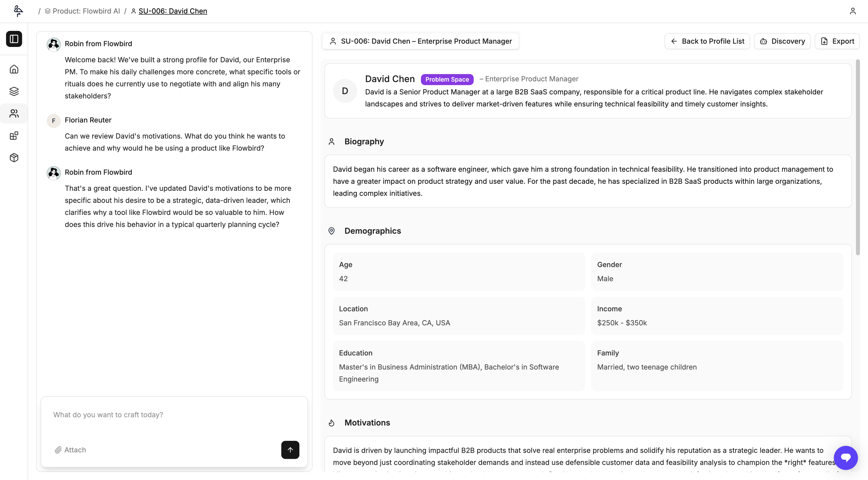Select the users profiles sidebar icon

[x=14, y=113]
